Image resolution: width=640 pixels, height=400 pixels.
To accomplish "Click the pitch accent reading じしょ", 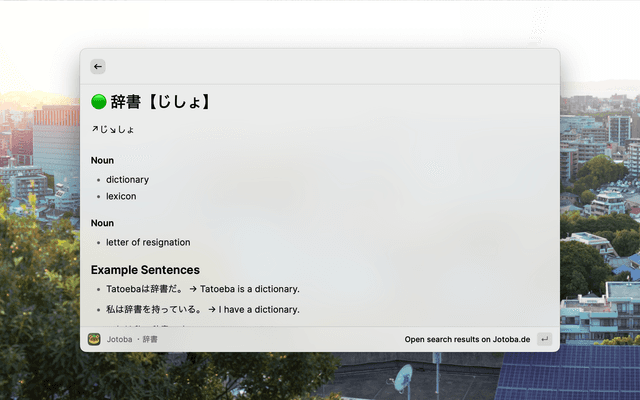I will coord(113,129).
